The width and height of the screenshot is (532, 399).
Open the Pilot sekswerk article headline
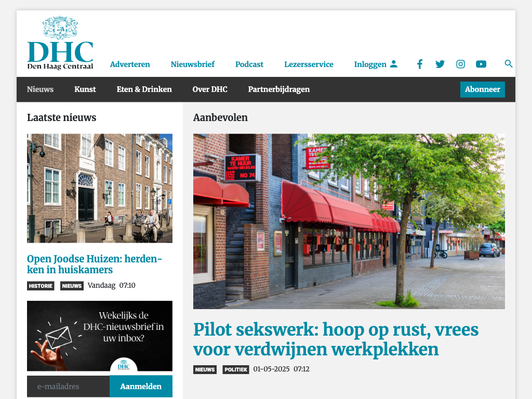(336, 339)
